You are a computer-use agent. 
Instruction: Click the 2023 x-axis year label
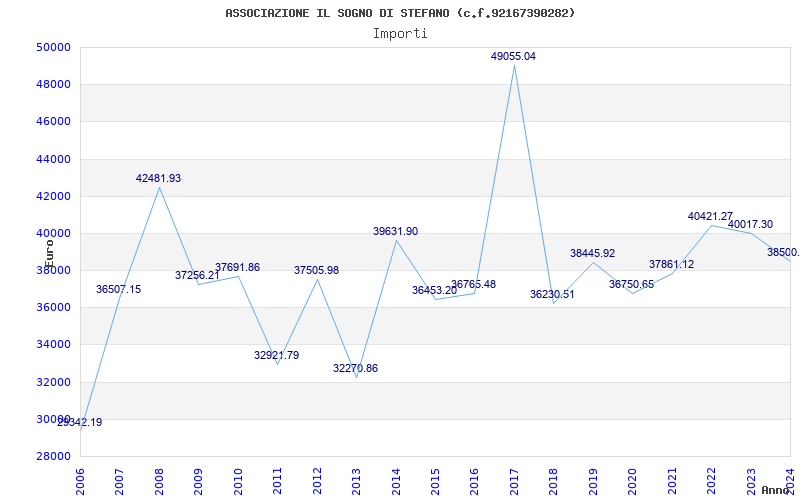point(751,482)
